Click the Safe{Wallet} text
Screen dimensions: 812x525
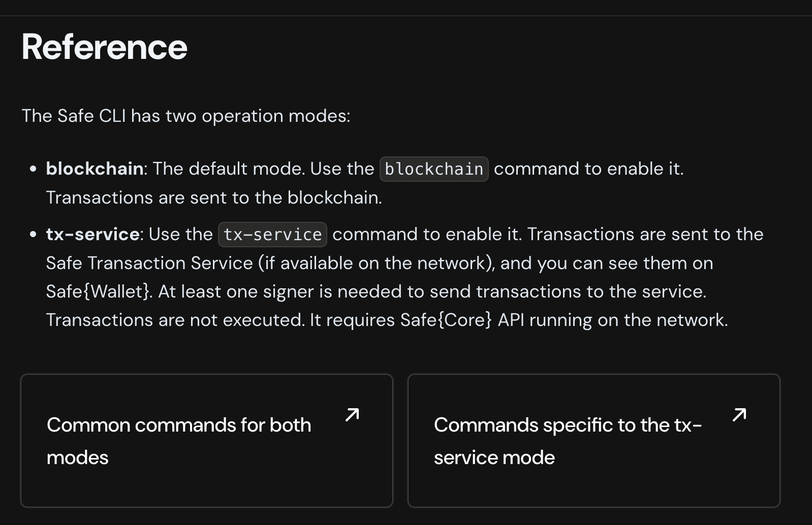99,291
